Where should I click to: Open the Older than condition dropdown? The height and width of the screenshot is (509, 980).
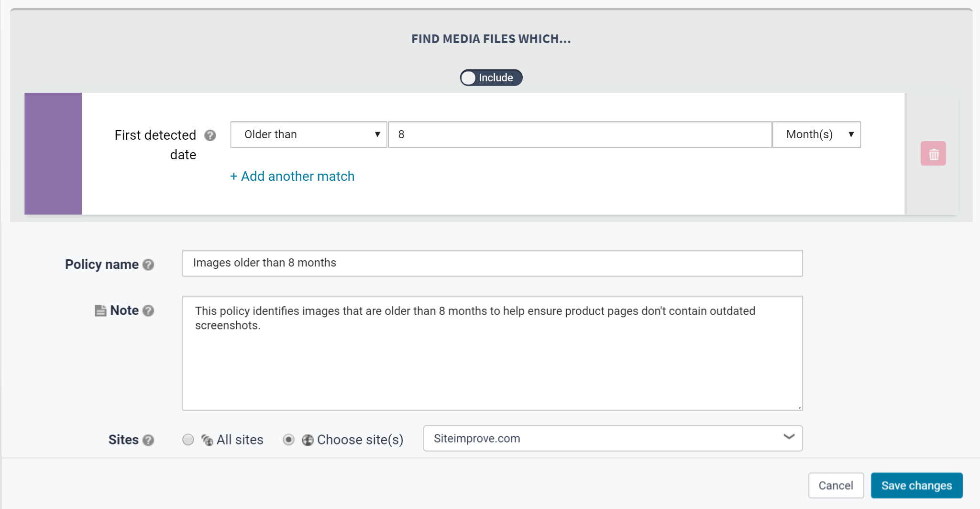[x=308, y=134]
